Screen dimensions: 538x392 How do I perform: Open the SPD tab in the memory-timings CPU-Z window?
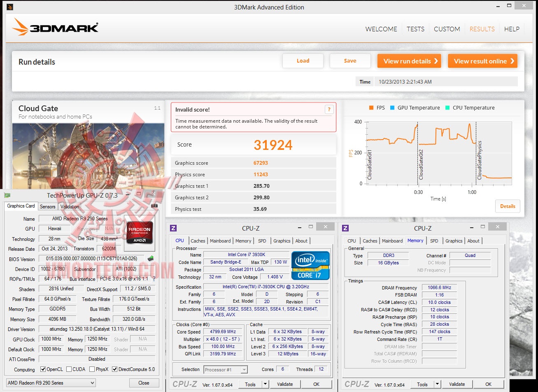434,241
